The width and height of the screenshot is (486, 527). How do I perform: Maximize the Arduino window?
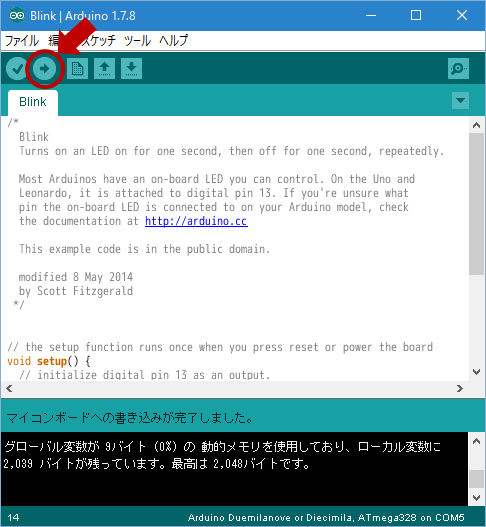click(x=416, y=15)
